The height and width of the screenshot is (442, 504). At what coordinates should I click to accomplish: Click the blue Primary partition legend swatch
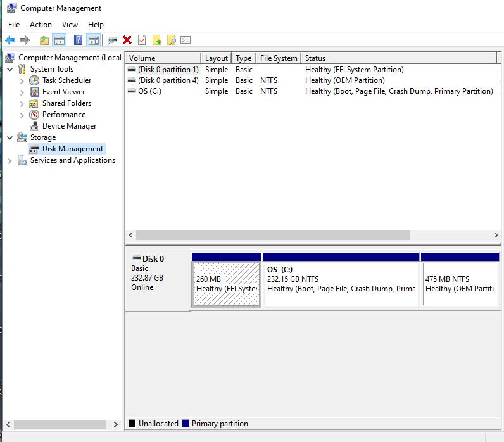185,424
